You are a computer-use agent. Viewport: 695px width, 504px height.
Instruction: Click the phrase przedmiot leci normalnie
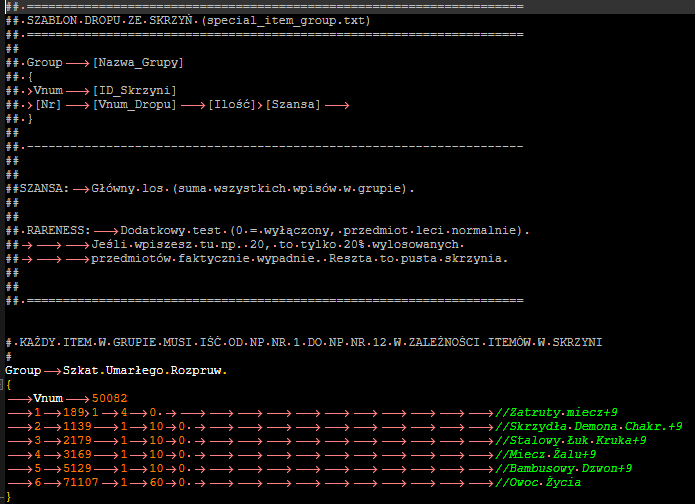click(x=430, y=231)
